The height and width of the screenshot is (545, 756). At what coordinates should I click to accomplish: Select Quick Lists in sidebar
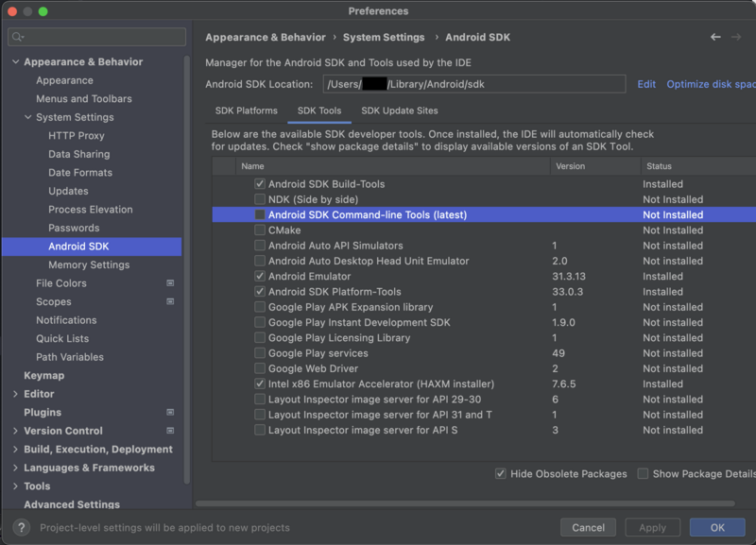click(x=62, y=339)
